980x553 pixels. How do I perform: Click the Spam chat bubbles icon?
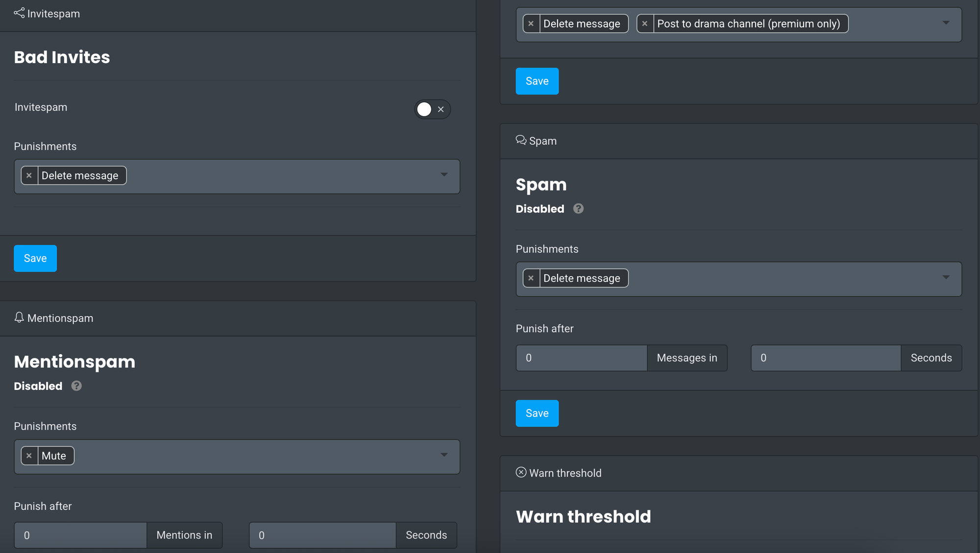[x=521, y=141]
